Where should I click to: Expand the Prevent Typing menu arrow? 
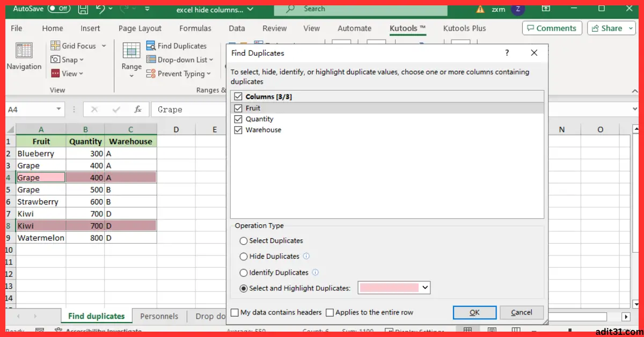pos(208,74)
